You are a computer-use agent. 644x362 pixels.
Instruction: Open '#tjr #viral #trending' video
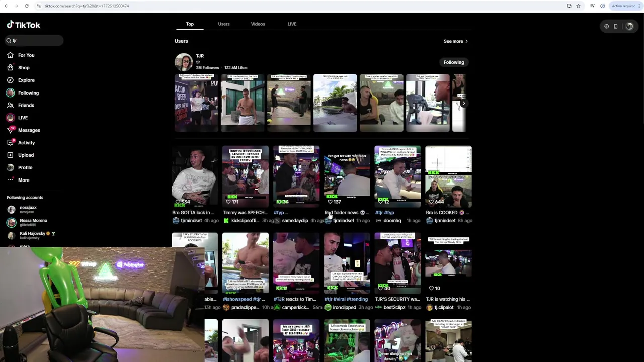point(347,263)
